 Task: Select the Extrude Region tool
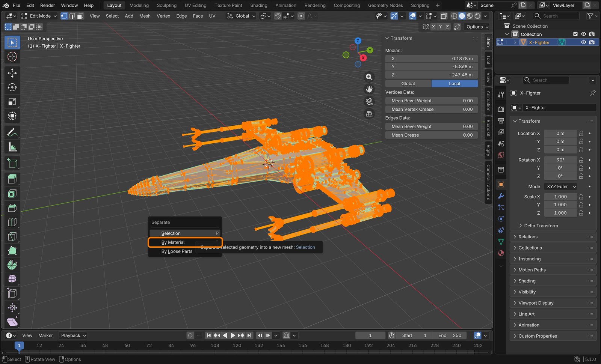coord(12,179)
